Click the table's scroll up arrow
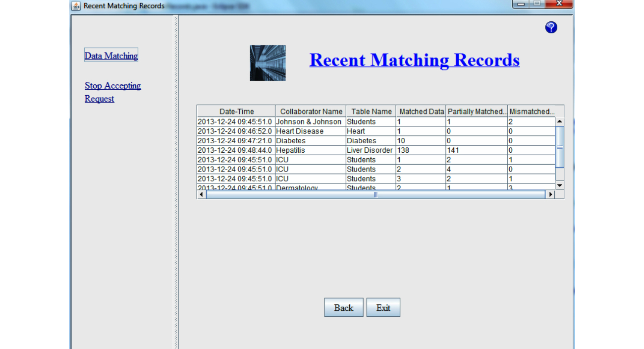 (560, 121)
